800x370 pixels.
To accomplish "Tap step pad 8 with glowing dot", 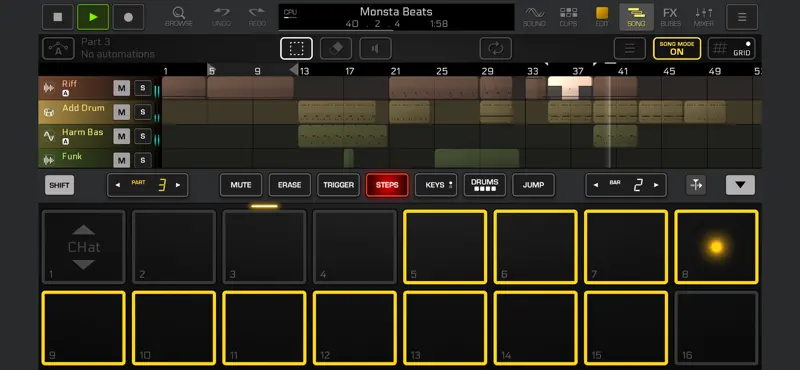I will (x=716, y=247).
